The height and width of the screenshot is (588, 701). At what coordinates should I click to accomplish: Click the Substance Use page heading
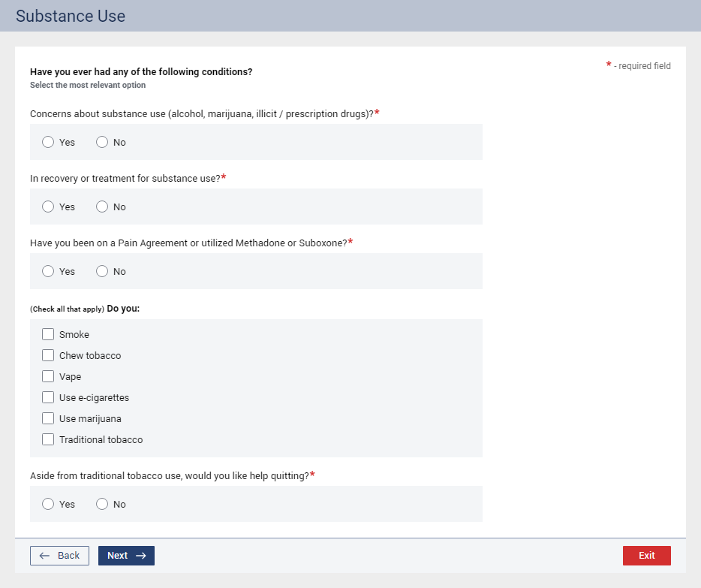tap(71, 16)
